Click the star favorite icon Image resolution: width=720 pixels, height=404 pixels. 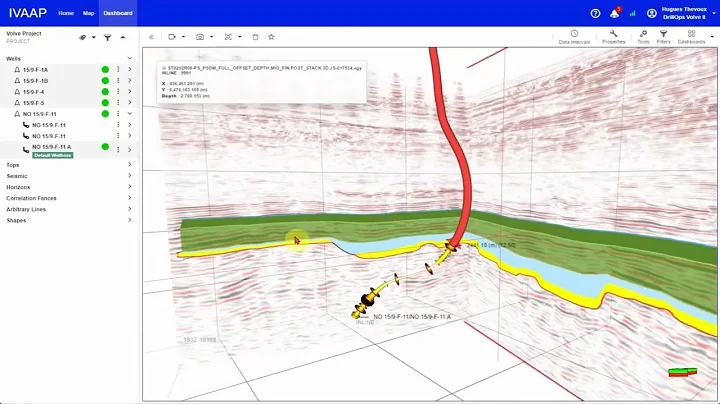[x=271, y=37]
